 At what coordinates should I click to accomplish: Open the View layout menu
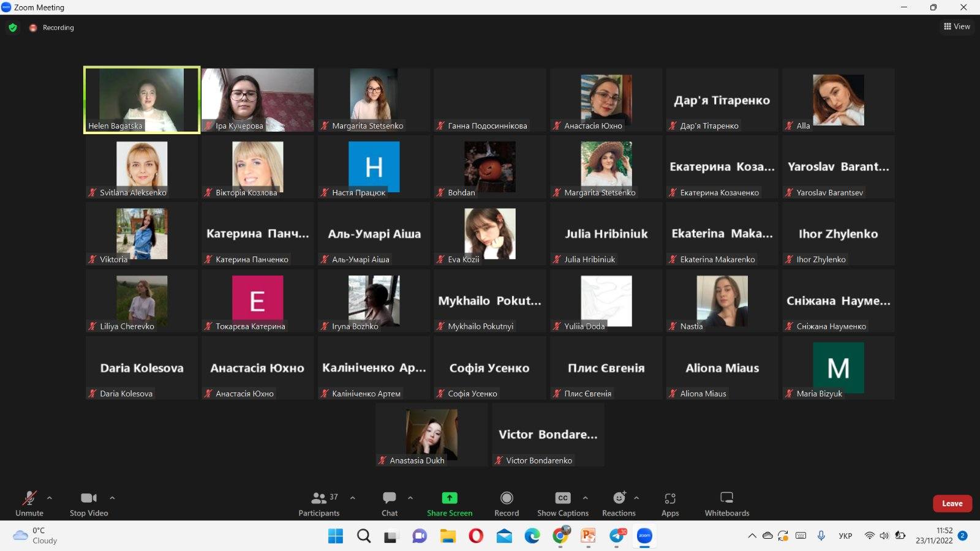(x=957, y=26)
